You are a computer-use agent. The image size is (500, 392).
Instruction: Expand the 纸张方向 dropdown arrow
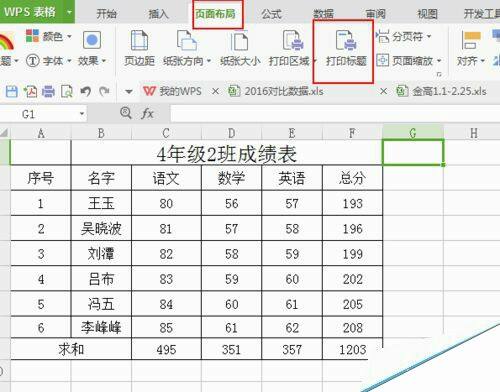click(209, 61)
